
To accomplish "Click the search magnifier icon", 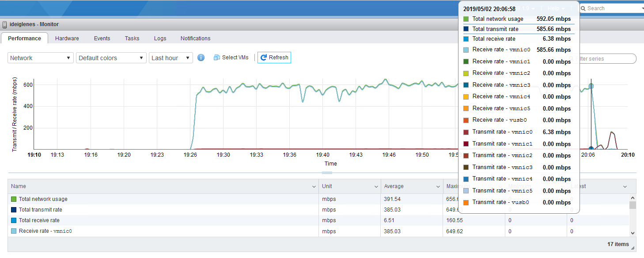I will [x=583, y=8].
